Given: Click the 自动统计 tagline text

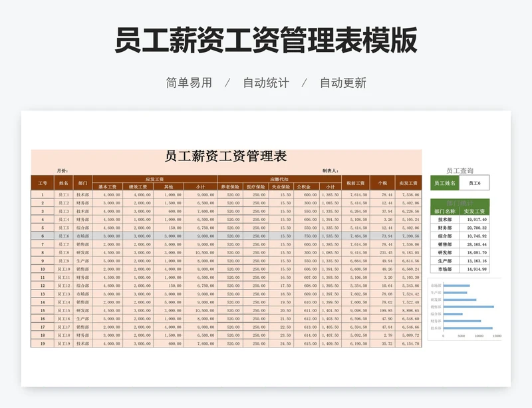Looking at the screenshot, I should pyautogui.click(x=266, y=83).
